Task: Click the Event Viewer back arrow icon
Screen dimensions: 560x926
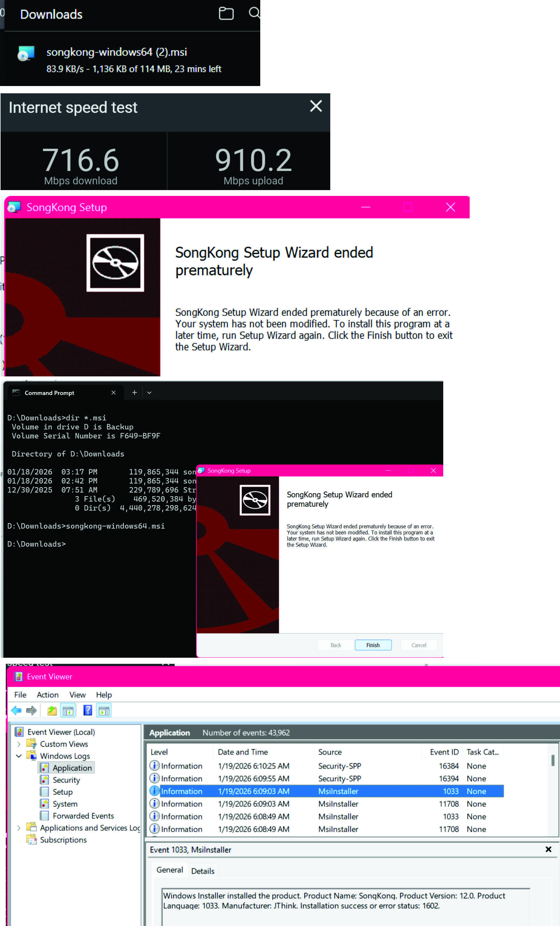Action: (x=16, y=710)
